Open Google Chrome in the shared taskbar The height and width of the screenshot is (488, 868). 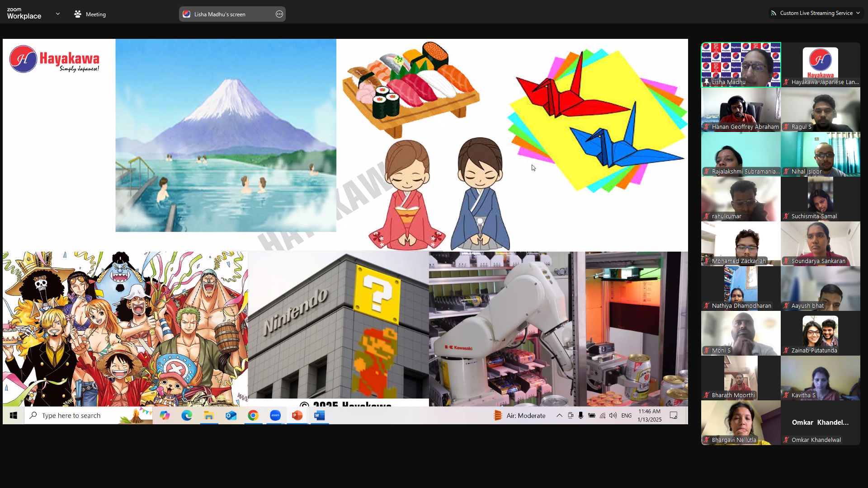pyautogui.click(x=253, y=415)
